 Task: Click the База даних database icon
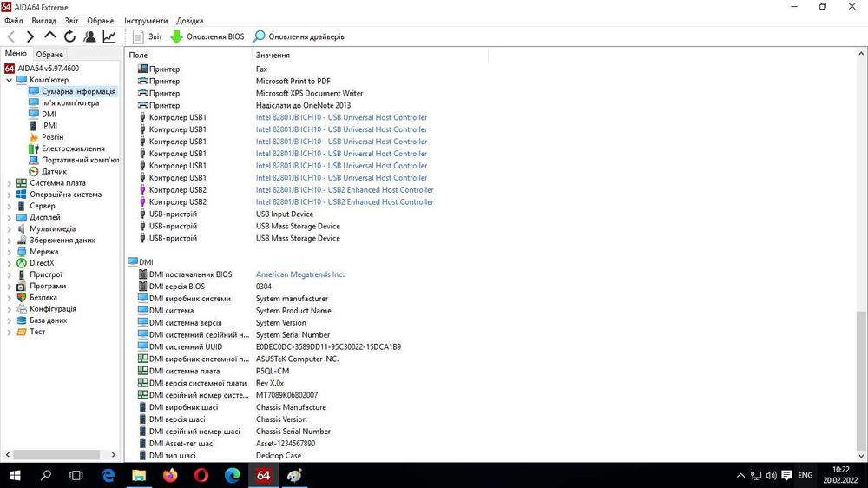22,320
